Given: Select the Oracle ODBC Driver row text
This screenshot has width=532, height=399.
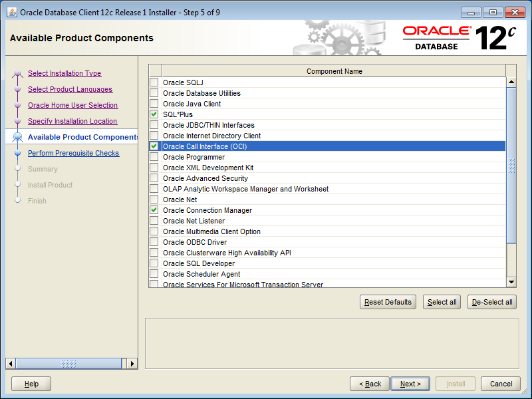Looking at the screenshot, I should (195, 242).
